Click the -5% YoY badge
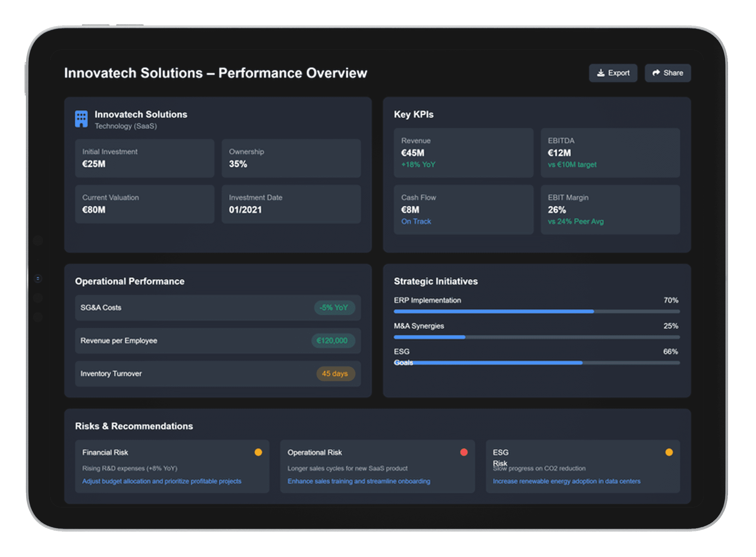The image size is (756, 557). click(x=334, y=307)
